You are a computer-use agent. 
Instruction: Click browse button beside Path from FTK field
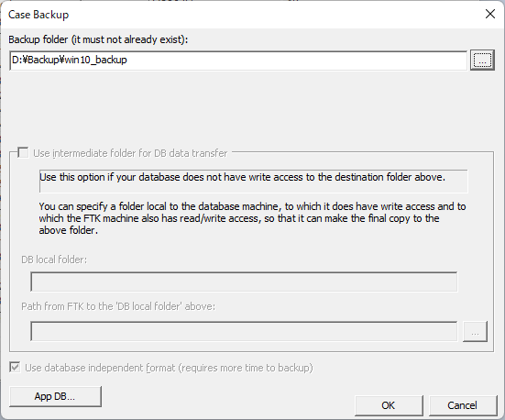click(x=475, y=331)
